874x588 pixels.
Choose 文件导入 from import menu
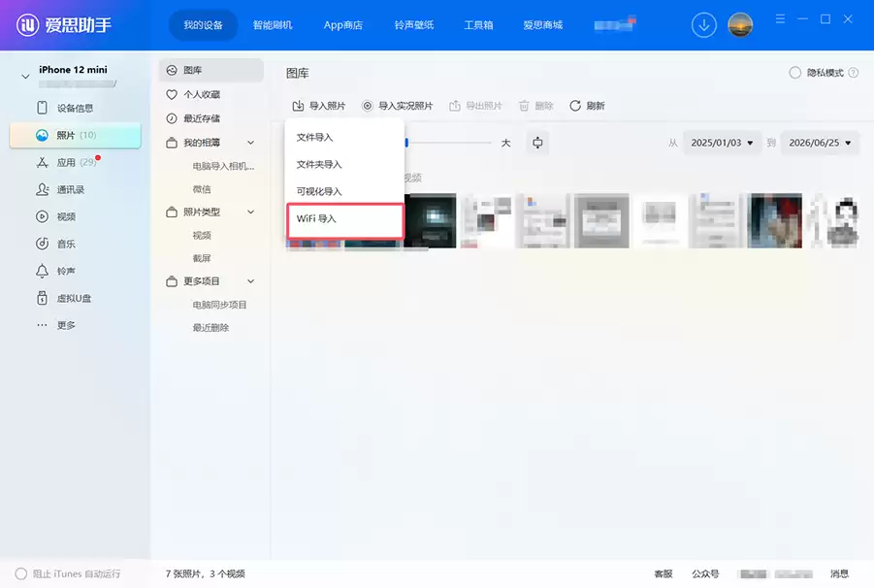click(344, 137)
